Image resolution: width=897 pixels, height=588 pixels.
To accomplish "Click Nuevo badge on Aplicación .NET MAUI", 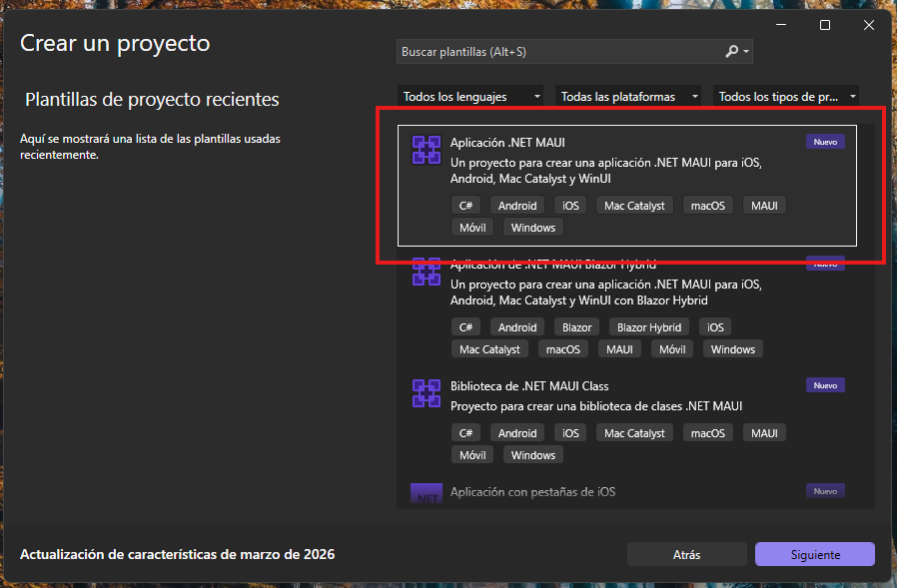I will (825, 142).
